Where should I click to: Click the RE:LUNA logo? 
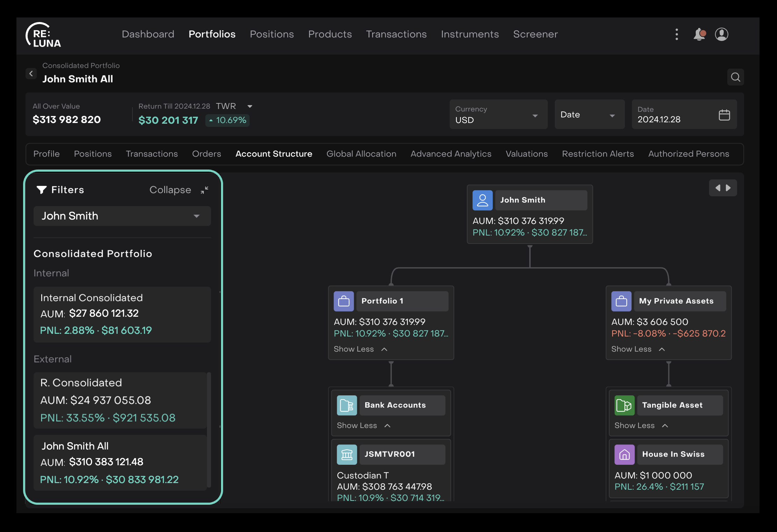(x=44, y=35)
